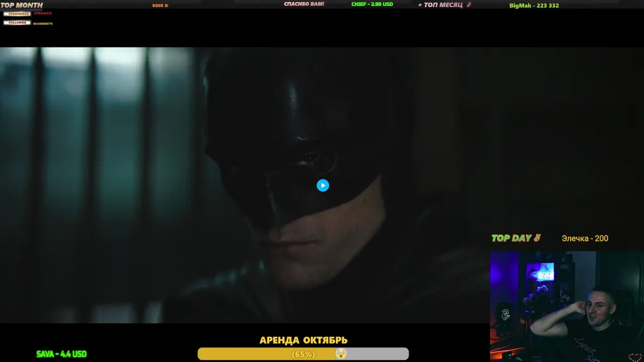Click the latest follower name 'MAXIM498776'
The image size is (644, 362).
tap(43, 24)
